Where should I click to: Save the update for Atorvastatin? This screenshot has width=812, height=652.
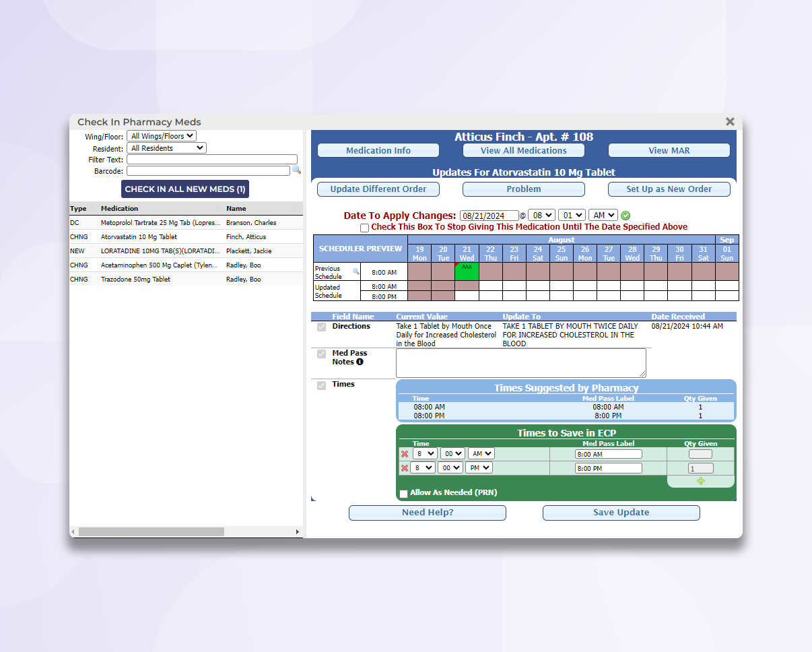pos(621,513)
